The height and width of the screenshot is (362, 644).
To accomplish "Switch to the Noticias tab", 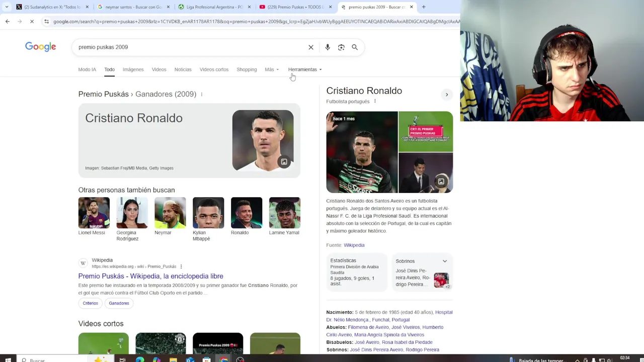I will [x=183, y=69].
